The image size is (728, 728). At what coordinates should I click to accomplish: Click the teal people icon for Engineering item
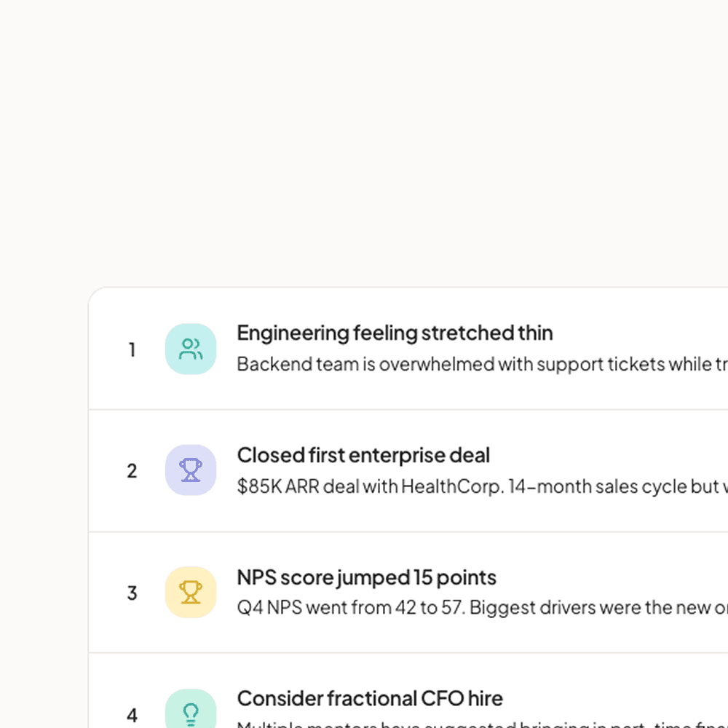[191, 349]
